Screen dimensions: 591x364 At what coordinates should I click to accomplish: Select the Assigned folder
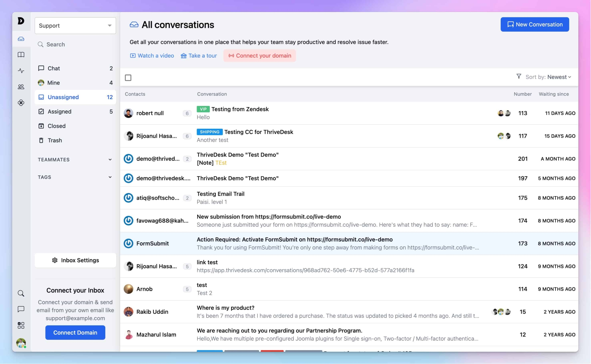click(60, 111)
